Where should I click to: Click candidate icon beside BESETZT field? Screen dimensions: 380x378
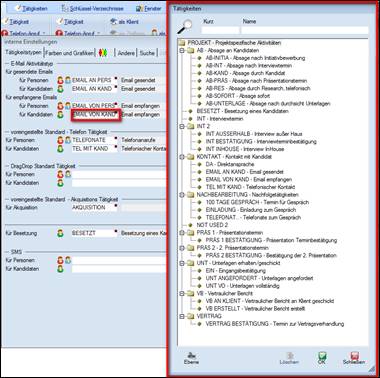pos(60,233)
